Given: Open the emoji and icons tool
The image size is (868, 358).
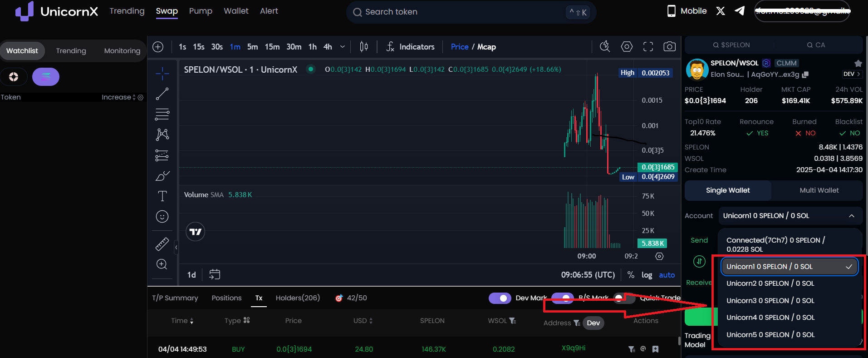Looking at the screenshot, I should (162, 217).
